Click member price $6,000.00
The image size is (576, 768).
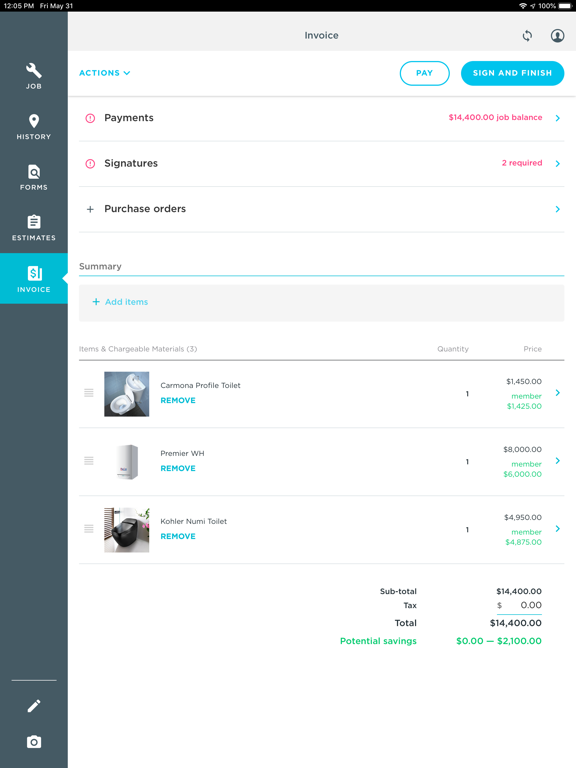pyautogui.click(x=522, y=474)
